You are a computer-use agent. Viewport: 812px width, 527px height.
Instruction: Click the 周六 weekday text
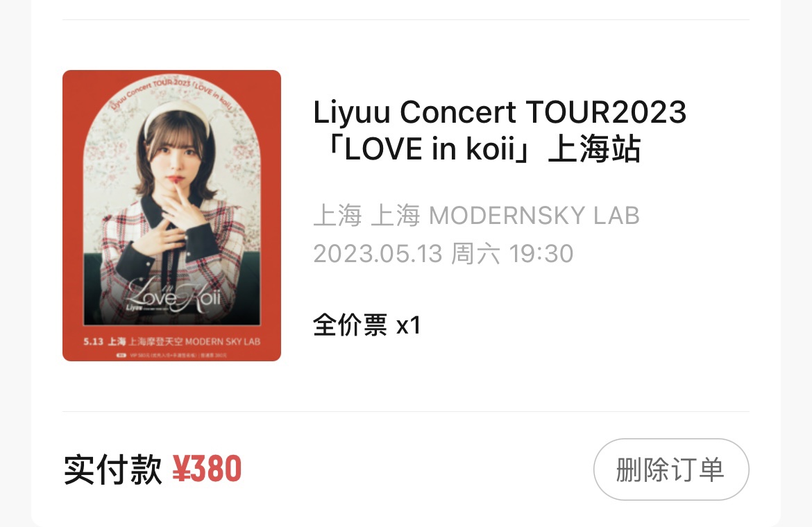click(x=475, y=253)
